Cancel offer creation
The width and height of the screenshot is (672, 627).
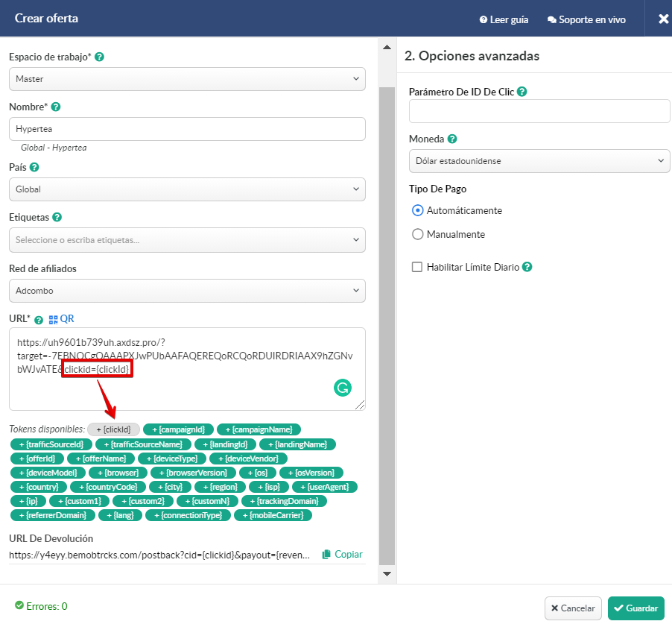point(573,608)
